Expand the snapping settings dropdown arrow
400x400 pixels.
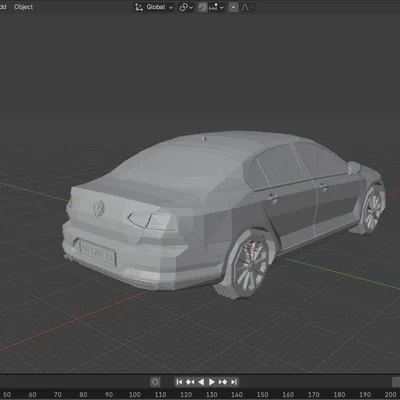(222, 7)
